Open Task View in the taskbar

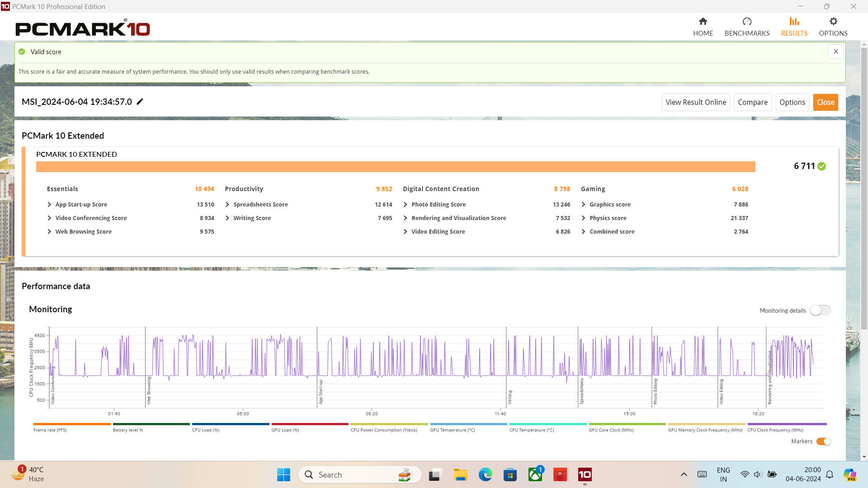click(x=434, y=475)
